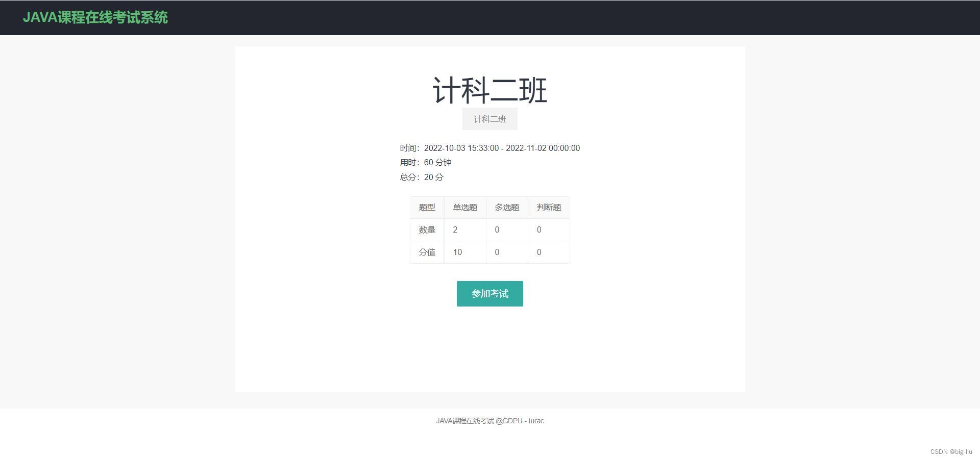Click the footer text JAVA课程在线考试 @GDPU
This screenshot has width=980, height=460.
pos(489,420)
